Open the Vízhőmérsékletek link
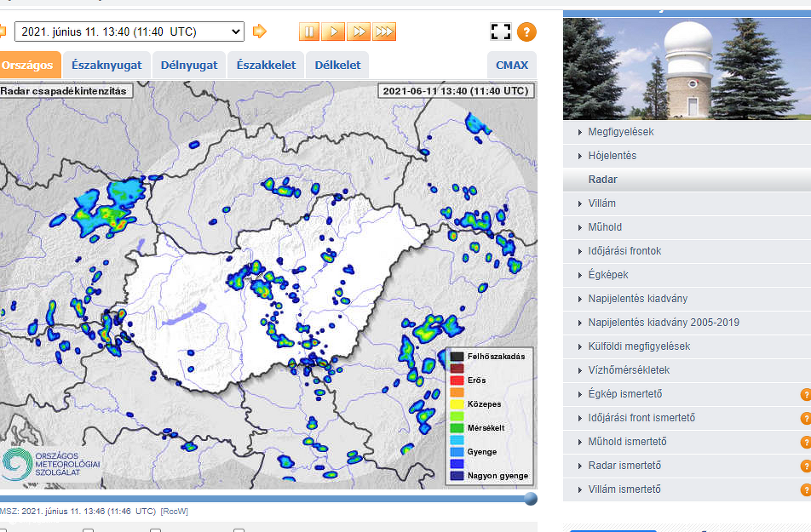 coord(629,370)
